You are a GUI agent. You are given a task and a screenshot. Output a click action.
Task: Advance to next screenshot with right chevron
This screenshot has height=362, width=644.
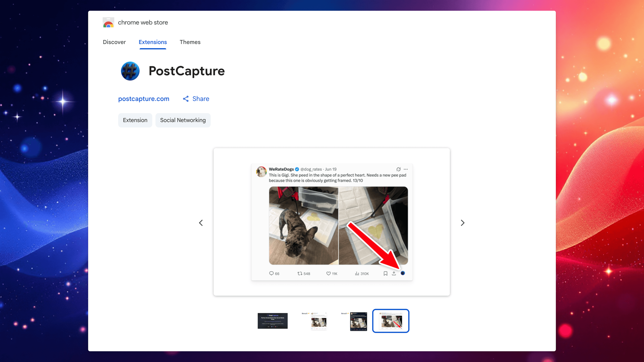click(463, 223)
